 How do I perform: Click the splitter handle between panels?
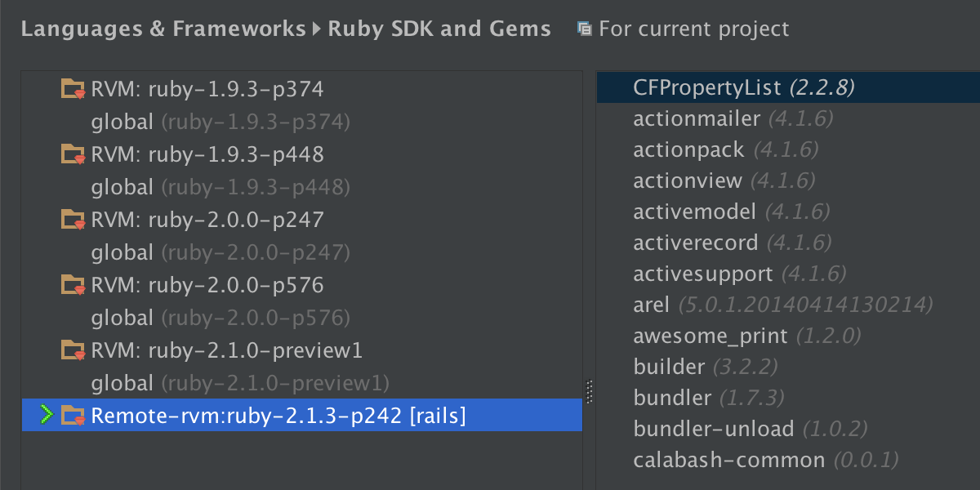590,392
